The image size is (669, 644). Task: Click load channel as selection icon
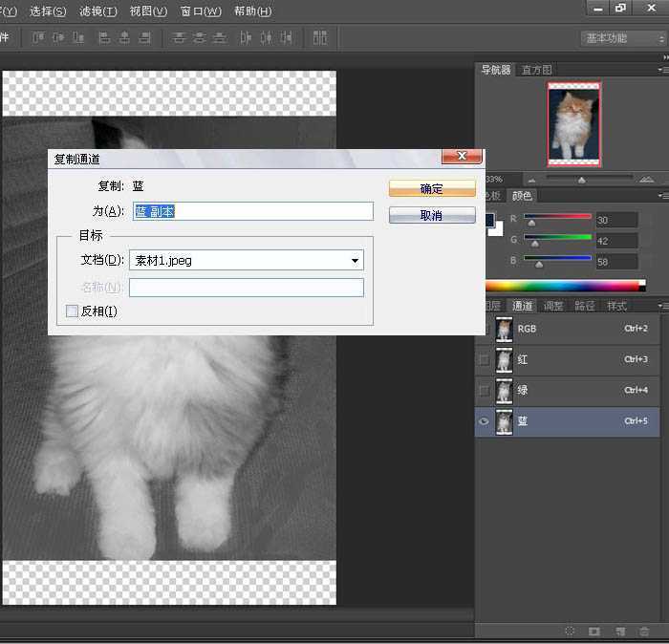pyautogui.click(x=570, y=632)
